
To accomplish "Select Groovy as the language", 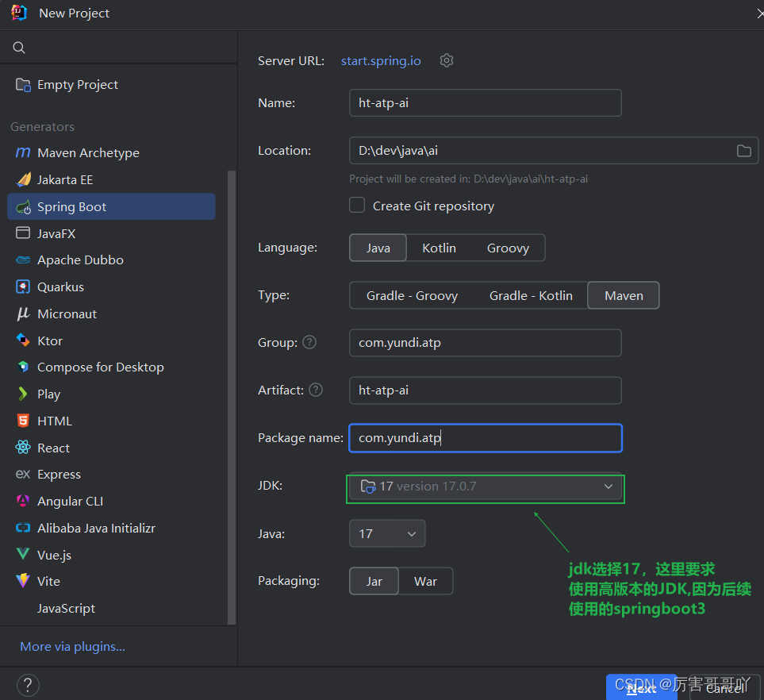I will tap(508, 248).
